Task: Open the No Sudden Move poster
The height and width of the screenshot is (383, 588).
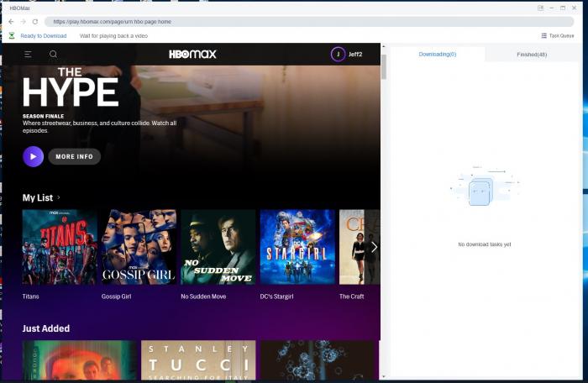Action: [x=218, y=247]
